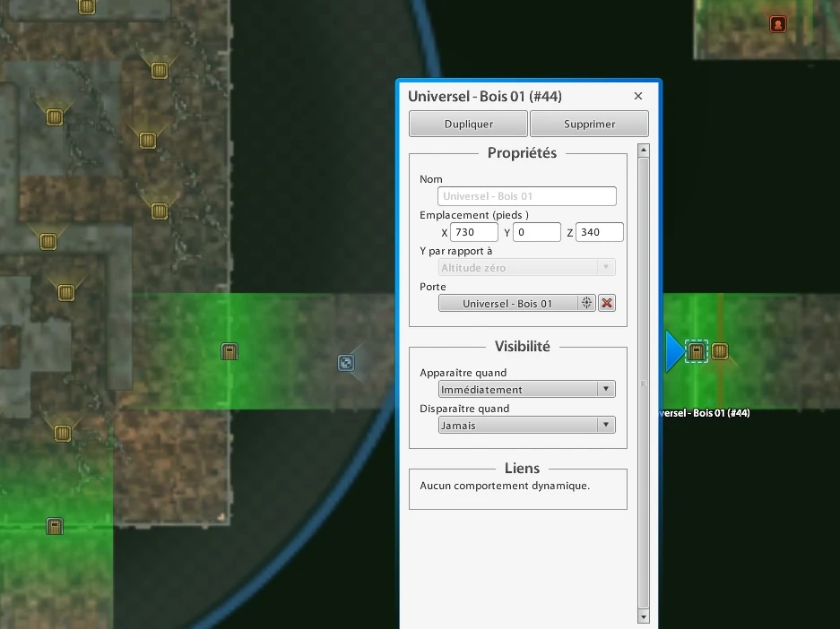The height and width of the screenshot is (629, 840).
Task: Select the door icon in bottom-left green area
Action: pyautogui.click(x=55, y=526)
